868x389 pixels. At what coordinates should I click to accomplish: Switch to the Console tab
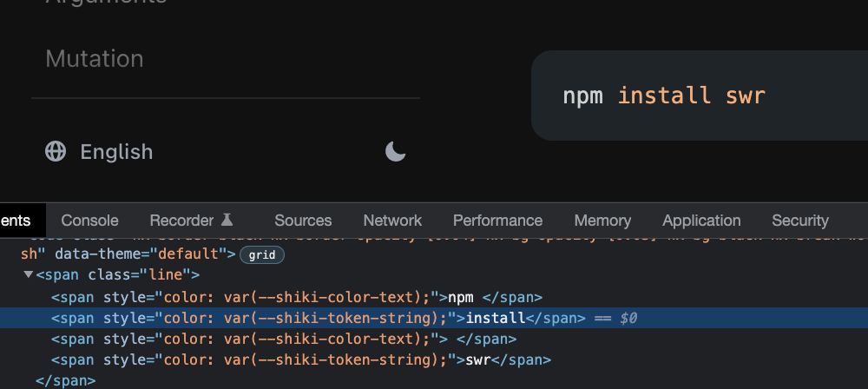coord(89,221)
